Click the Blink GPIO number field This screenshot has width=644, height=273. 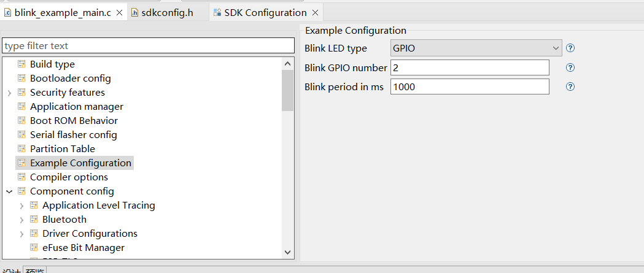(x=470, y=67)
